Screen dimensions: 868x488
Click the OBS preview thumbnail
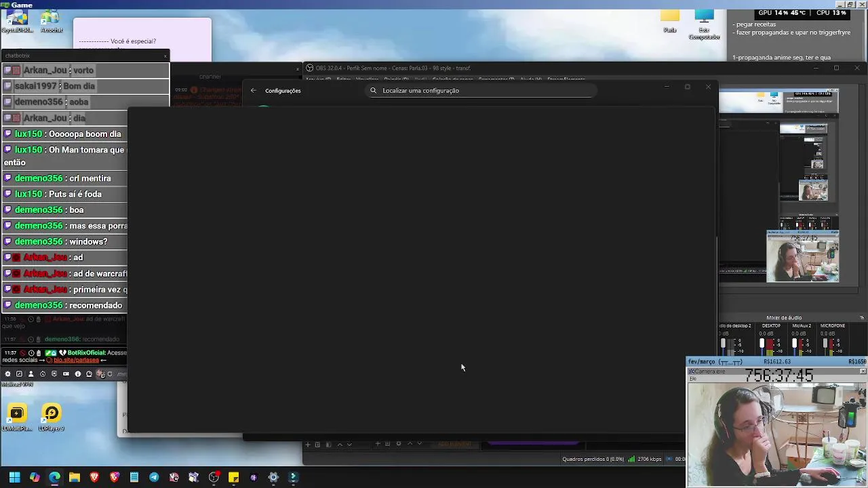tap(779, 186)
